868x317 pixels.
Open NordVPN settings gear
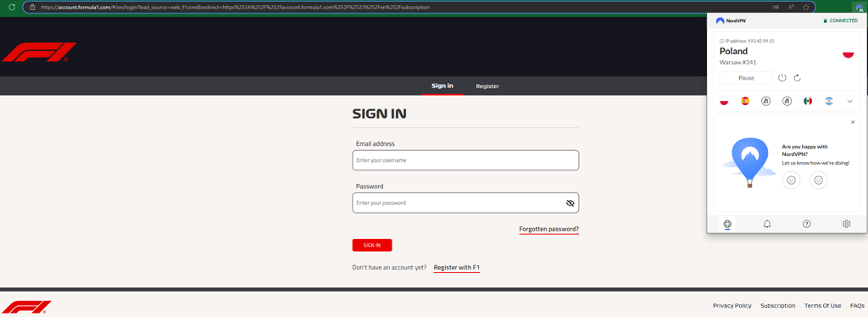(846, 224)
